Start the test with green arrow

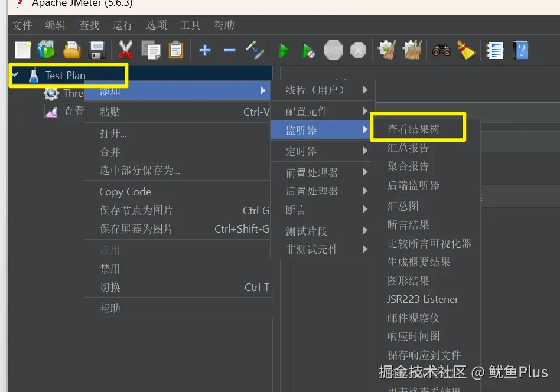coord(284,50)
